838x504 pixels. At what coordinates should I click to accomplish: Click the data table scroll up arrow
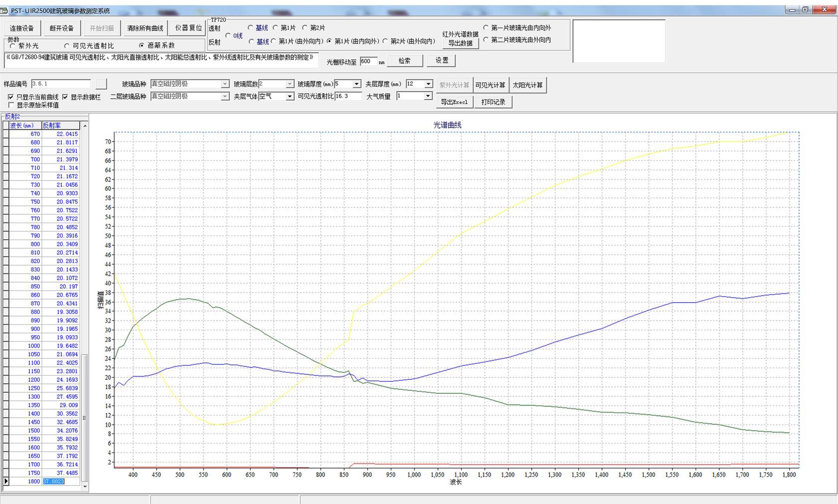(x=85, y=126)
